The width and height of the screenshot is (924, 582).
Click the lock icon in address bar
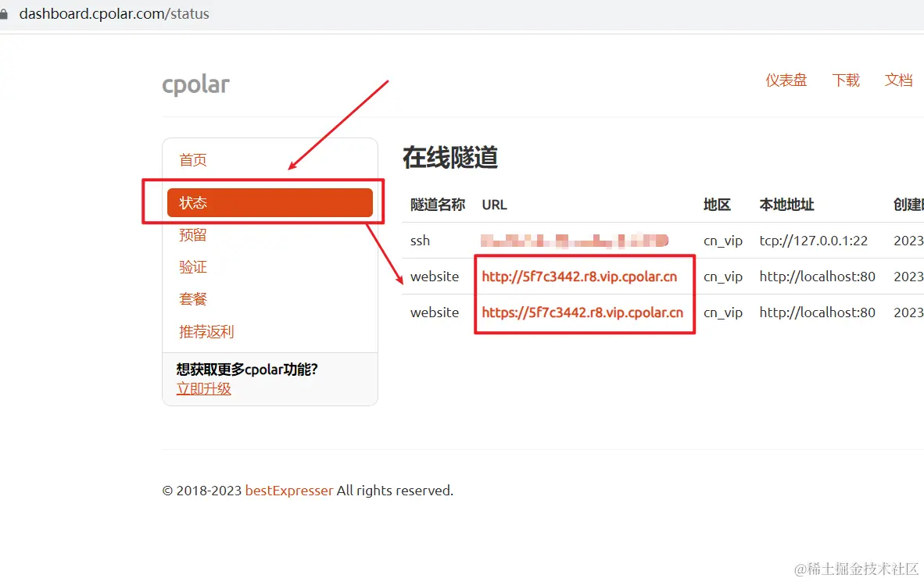tap(4, 13)
